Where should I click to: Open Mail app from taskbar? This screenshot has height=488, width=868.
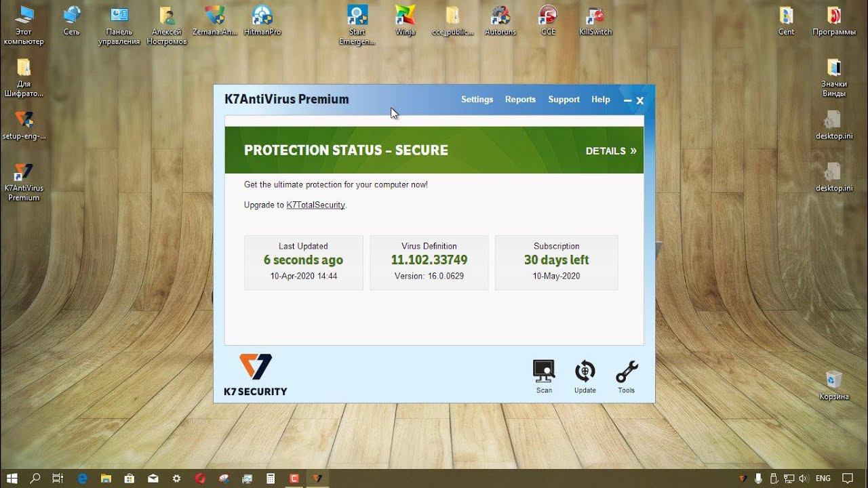coord(153,478)
